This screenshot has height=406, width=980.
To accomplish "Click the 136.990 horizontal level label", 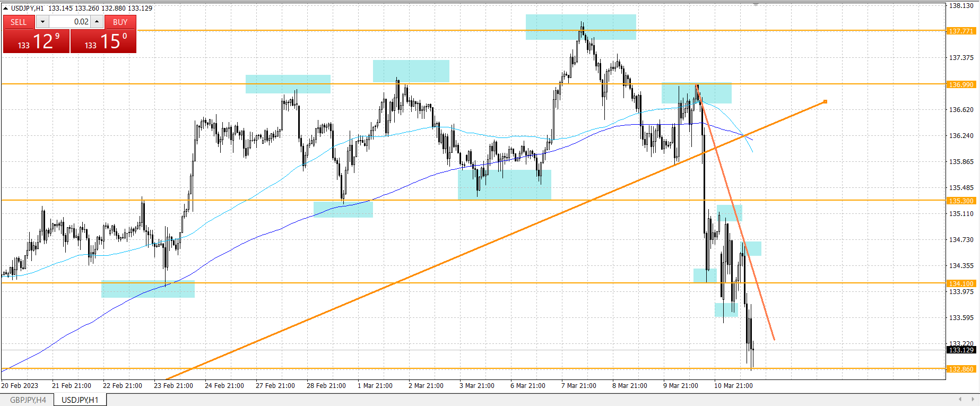I will [x=961, y=84].
